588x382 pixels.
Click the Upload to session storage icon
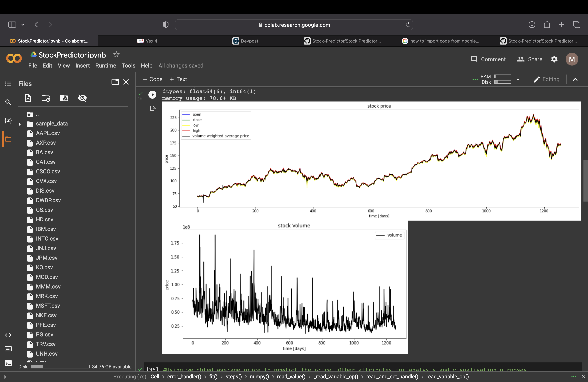click(28, 98)
